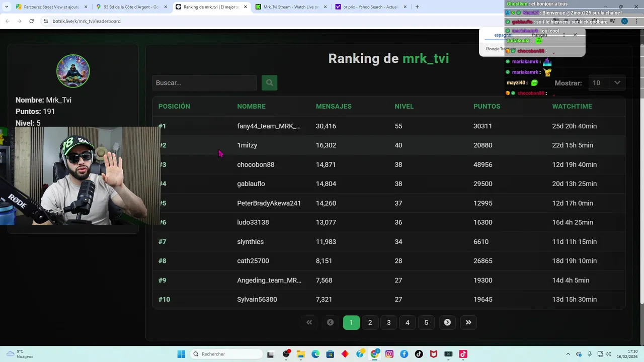Open Instagram from taskbar
This screenshot has height=362, width=644.
[x=389, y=354]
